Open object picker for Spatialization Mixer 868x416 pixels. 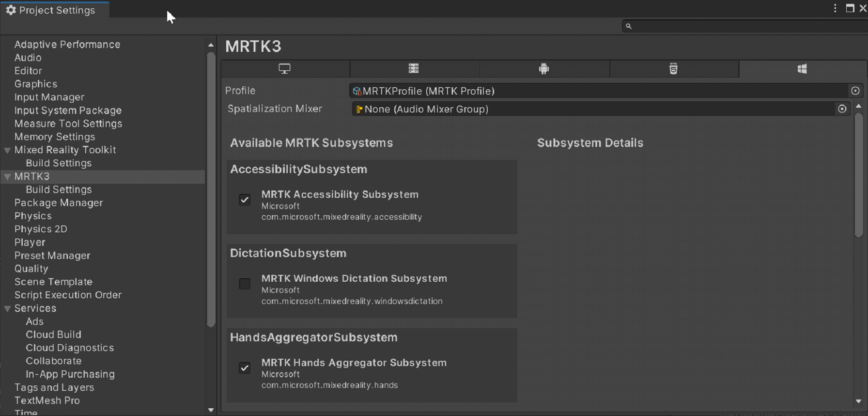[842, 109]
